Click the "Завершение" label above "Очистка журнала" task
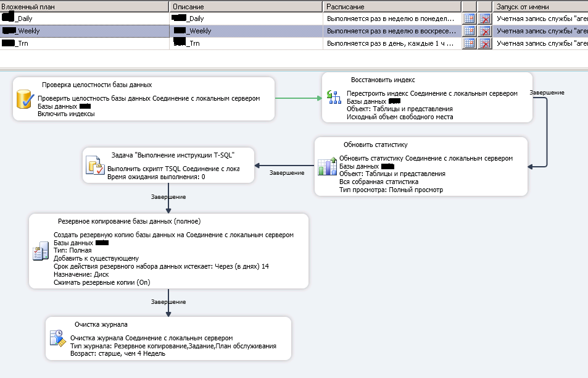The image size is (588, 378). point(168,301)
